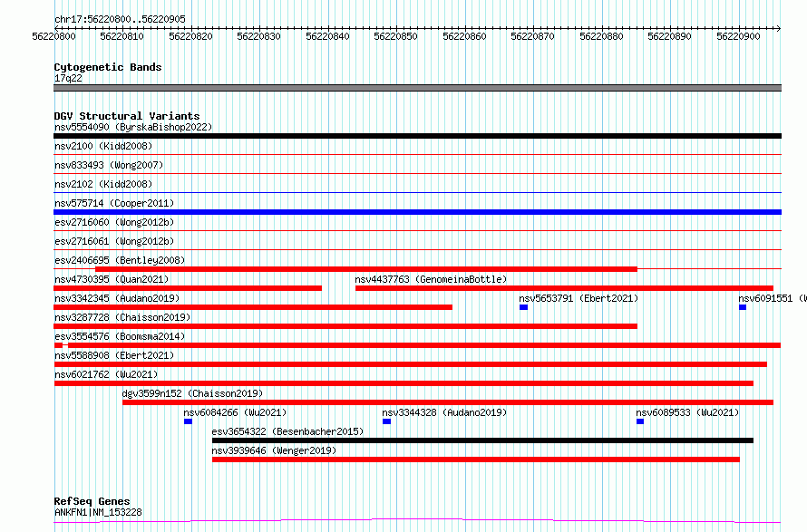Click the red nsv3342345 variant bar
The image size is (807, 532).
click(253, 307)
